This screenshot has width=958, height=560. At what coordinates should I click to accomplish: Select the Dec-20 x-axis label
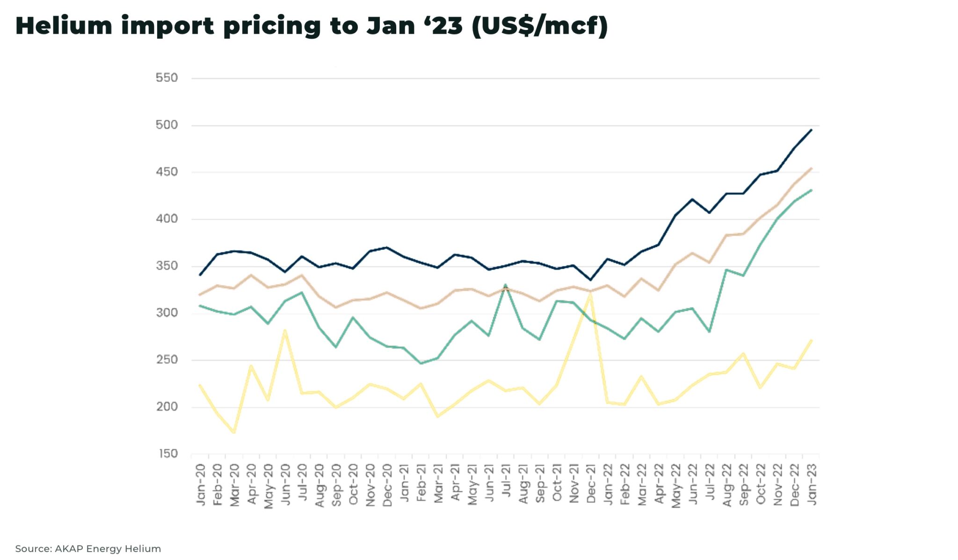tap(387, 484)
